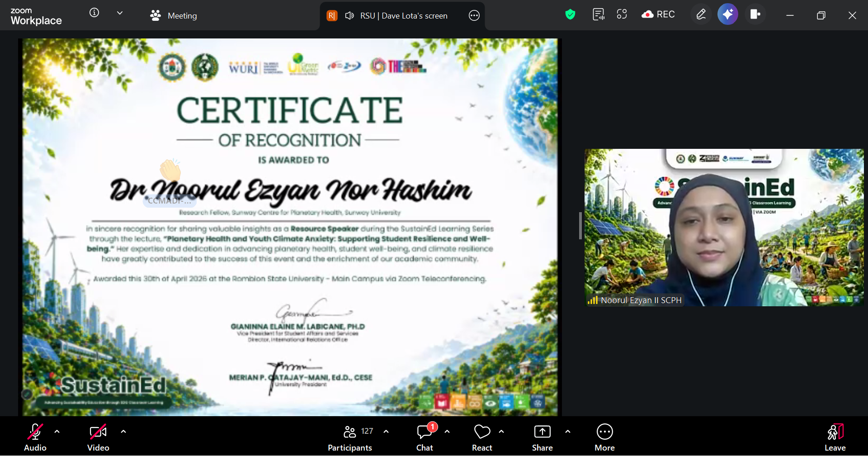Expand video settings arrow
Screen dimensions: 868x456
coord(123,432)
